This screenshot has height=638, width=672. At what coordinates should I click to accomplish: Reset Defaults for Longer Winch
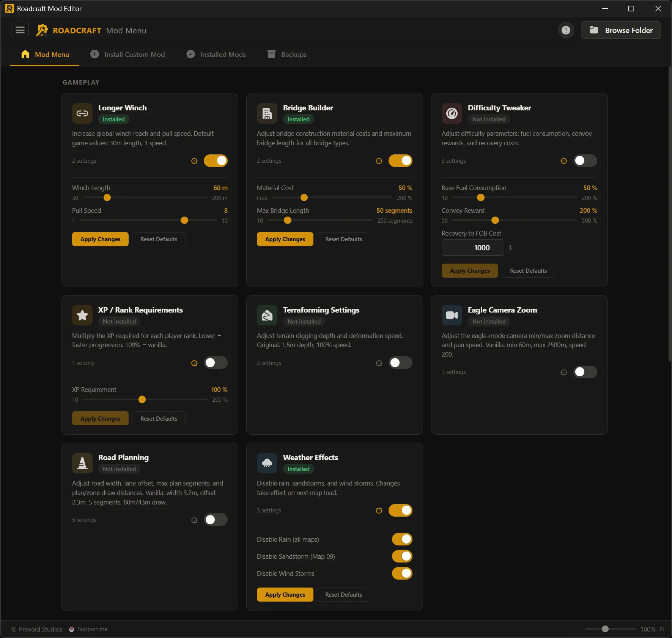pyautogui.click(x=159, y=239)
